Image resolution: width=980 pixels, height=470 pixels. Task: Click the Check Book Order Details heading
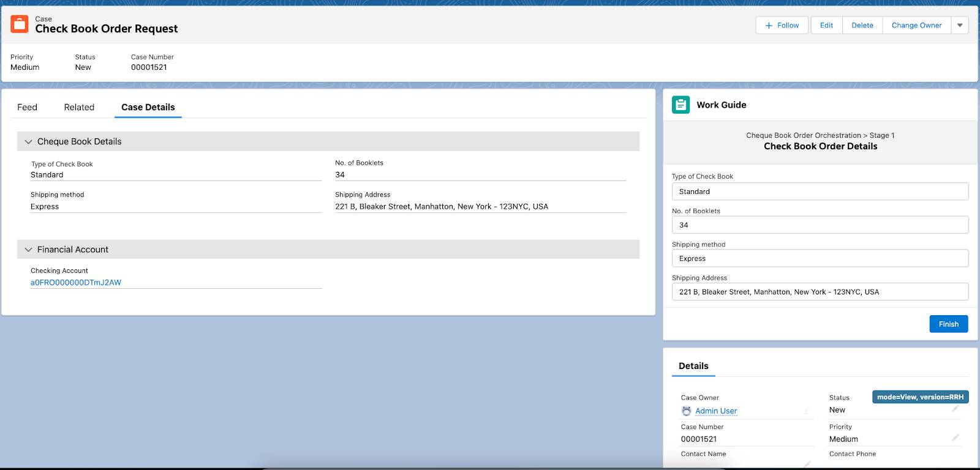(820, 146)
